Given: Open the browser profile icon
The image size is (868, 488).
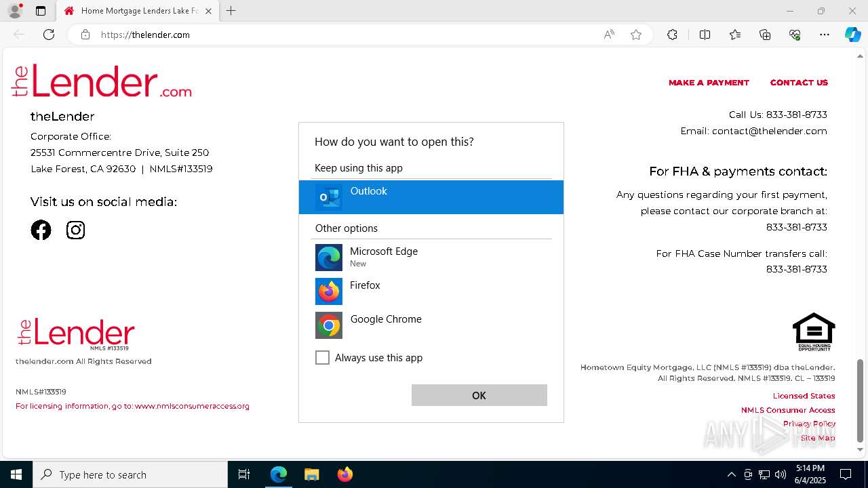Looking at the screenshot, I should point(15,11).
